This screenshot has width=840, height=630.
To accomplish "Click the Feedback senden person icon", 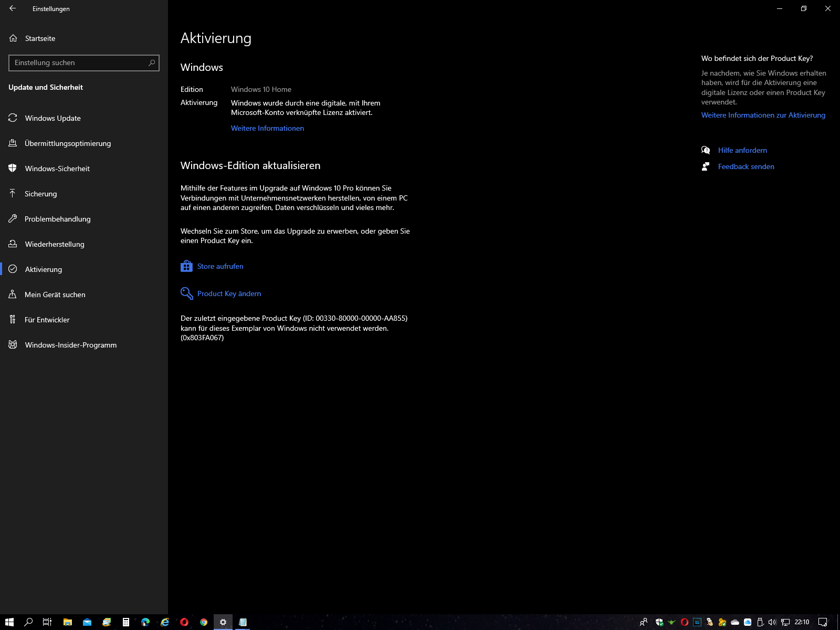I will click(706, 166).
